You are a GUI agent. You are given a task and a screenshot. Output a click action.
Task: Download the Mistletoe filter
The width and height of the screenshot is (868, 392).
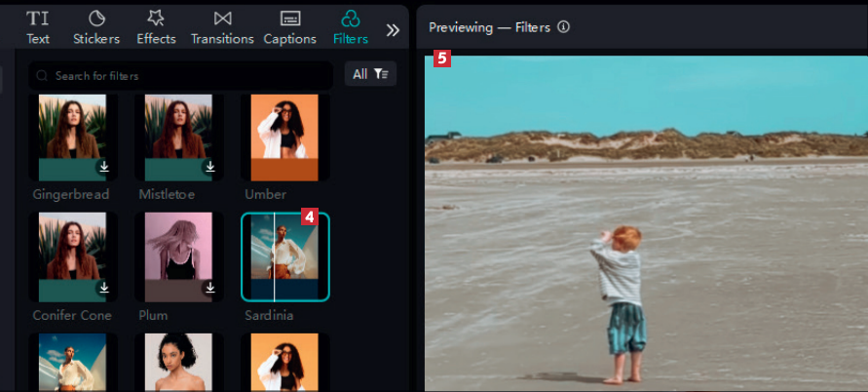(208, 168)
